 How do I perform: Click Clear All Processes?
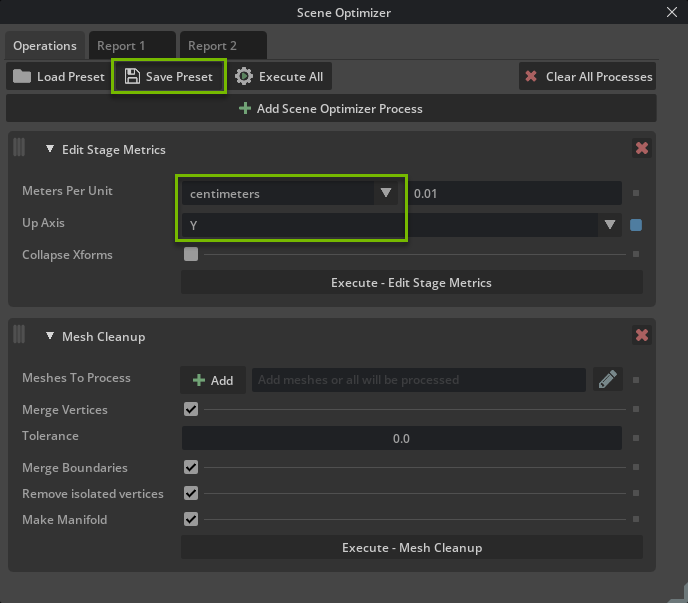point(588,77)
